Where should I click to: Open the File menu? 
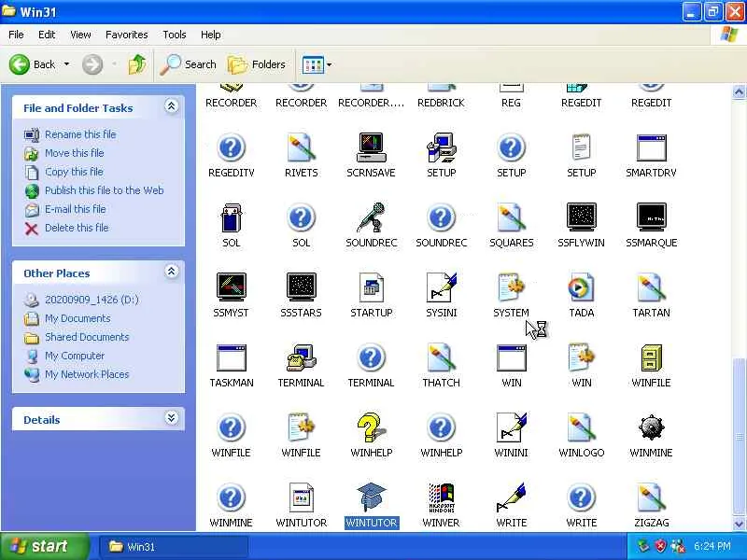(16, 35)
